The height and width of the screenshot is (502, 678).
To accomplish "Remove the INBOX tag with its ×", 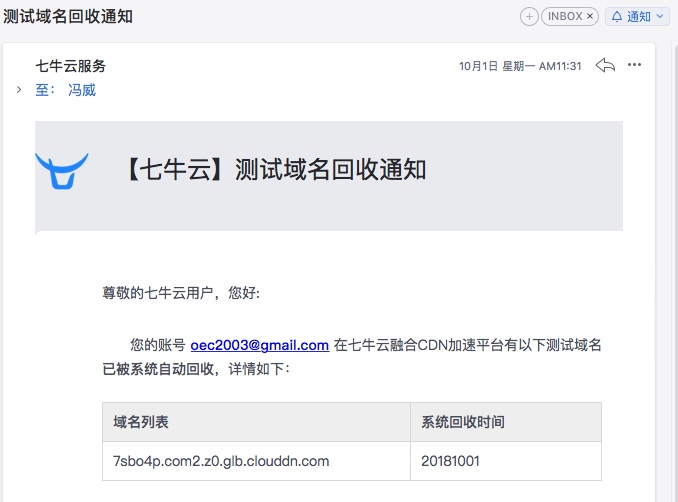I will pyautogui.click(x=590, y=16).
